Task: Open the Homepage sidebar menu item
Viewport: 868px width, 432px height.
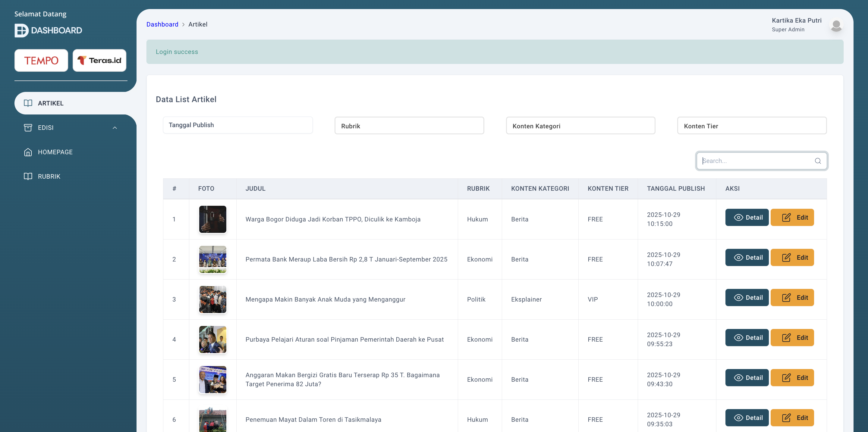Action: coord(55,152)
